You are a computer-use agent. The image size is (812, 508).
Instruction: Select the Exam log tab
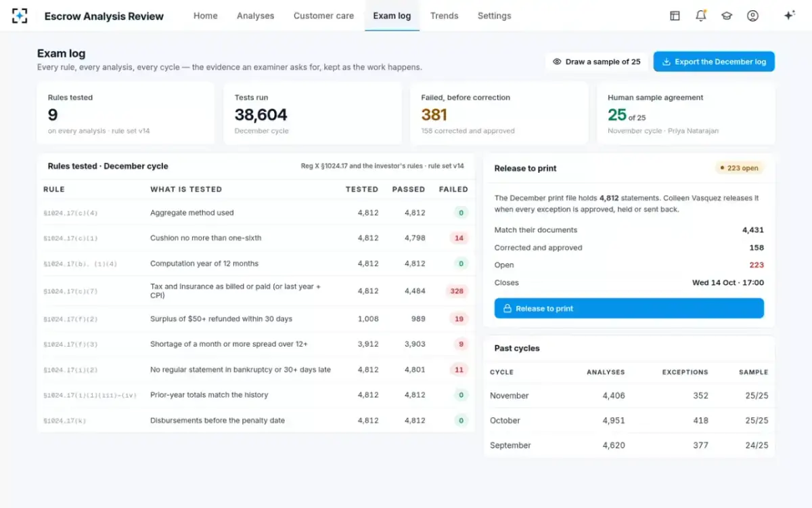[x=392, y=16]
